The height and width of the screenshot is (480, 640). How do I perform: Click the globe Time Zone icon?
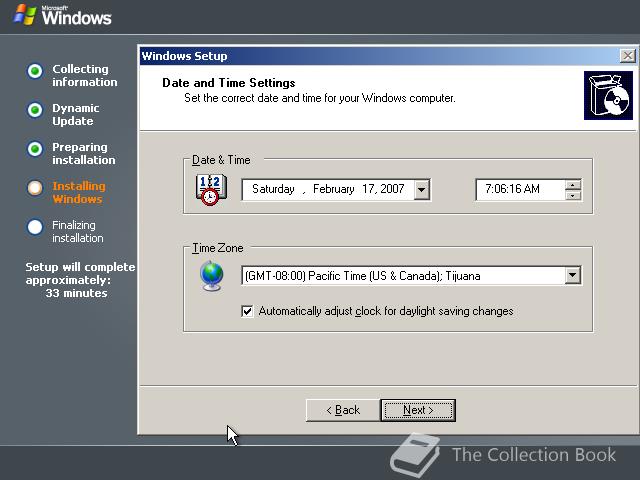point(212,276)
